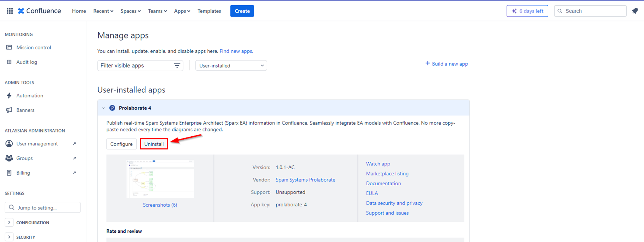Click the plus icon beside Build a new app

click(428, 63)
